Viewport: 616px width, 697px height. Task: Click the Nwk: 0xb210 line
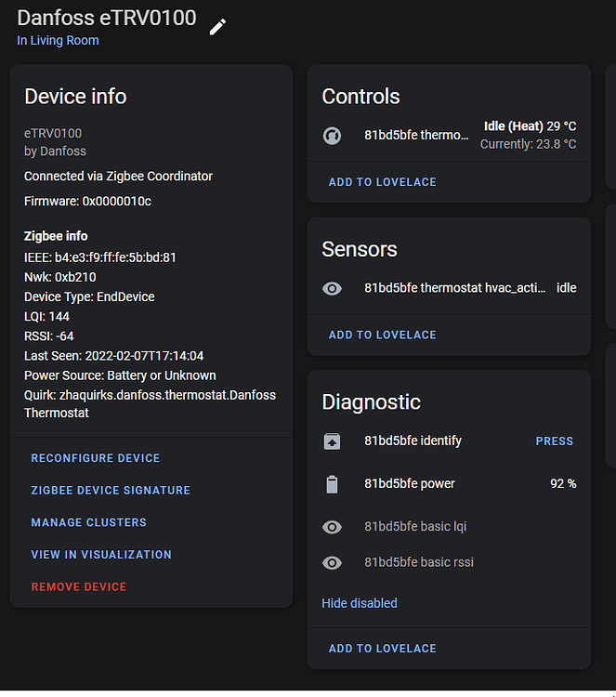pos(60,277)
